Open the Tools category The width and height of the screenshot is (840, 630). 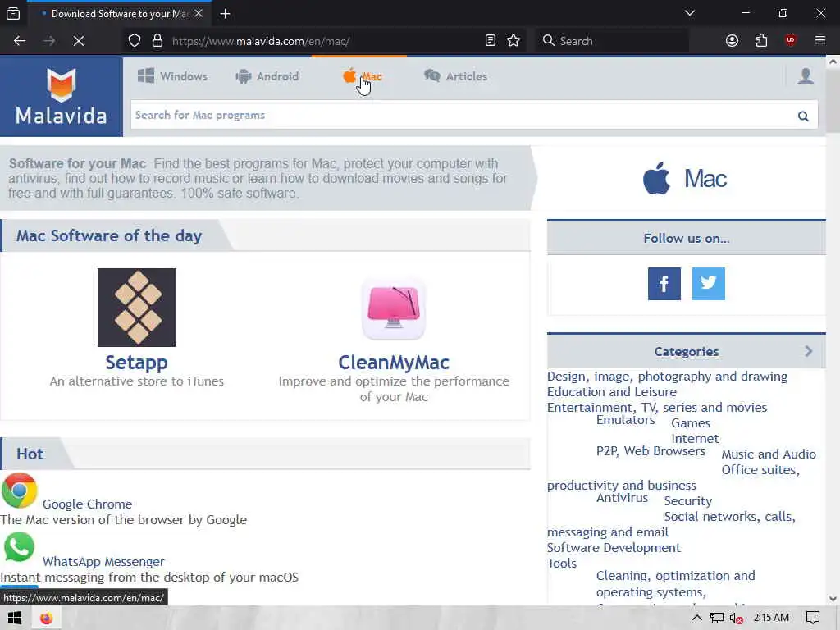coord(561,563)
